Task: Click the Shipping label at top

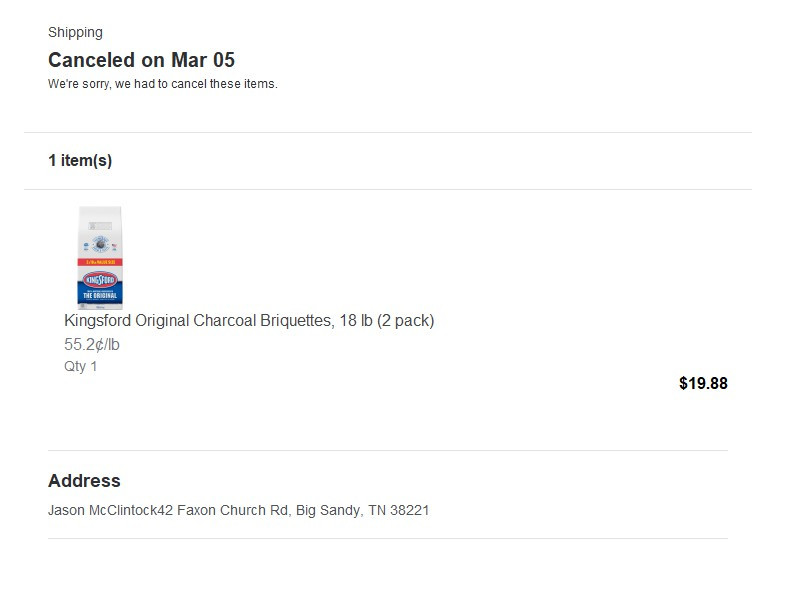Action: click(75, 32)
